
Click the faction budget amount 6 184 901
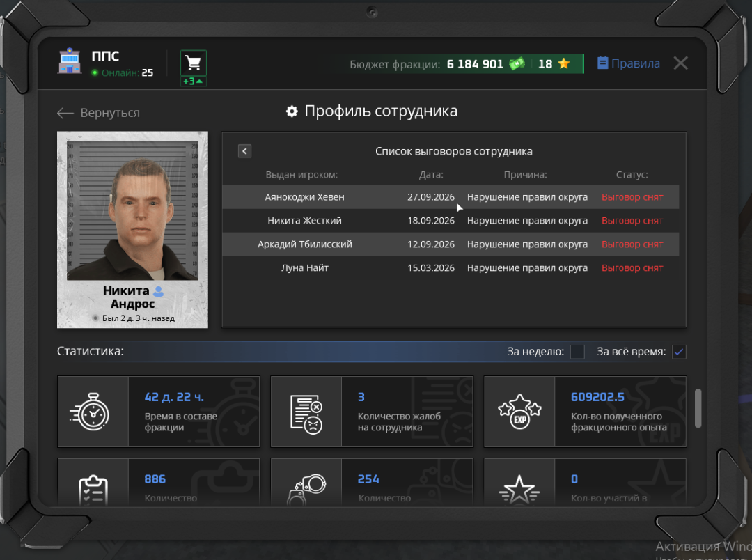pyautogui.click(x=475, y=64)
